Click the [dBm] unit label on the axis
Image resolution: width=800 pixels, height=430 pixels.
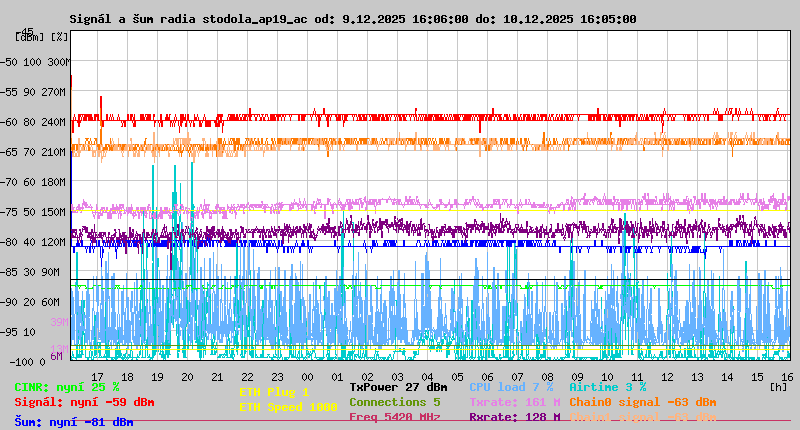(x=30, y=36)
